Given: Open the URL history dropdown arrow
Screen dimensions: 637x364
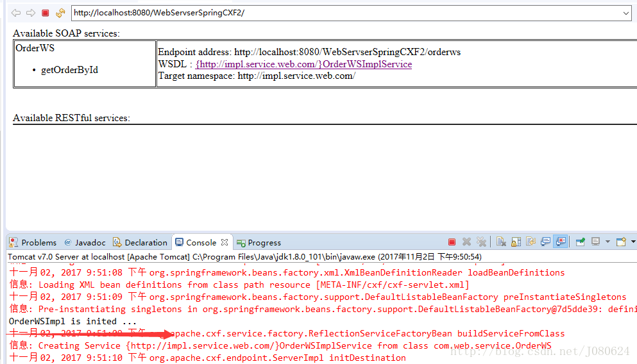Looking at the screenshot, I should coord(625,13).
